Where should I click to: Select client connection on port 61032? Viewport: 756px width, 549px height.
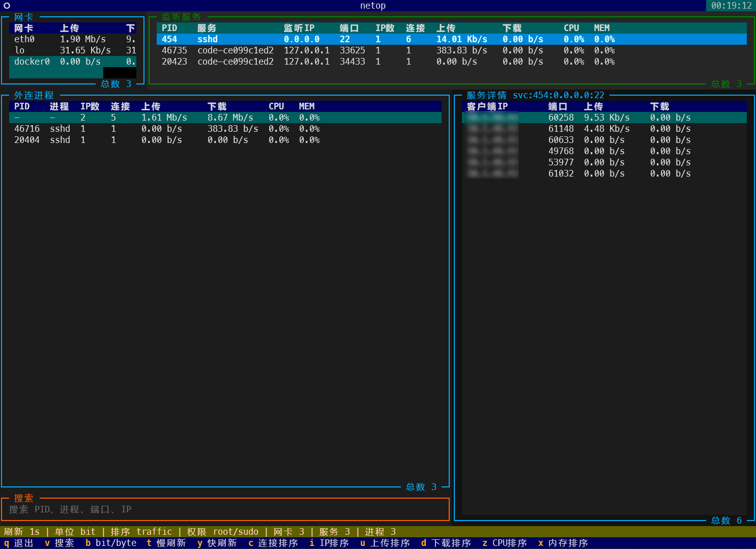point(604,174)
